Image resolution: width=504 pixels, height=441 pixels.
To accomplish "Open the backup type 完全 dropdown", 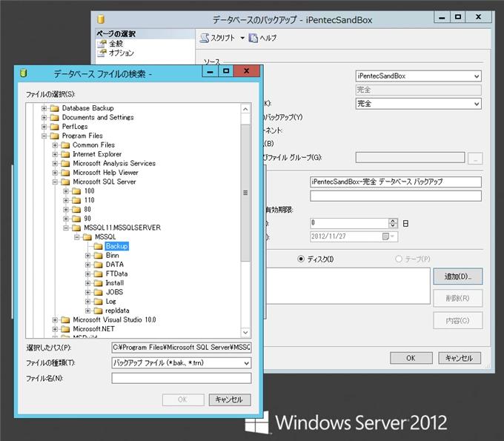I will pyautogui.click(x=477, y=104).
